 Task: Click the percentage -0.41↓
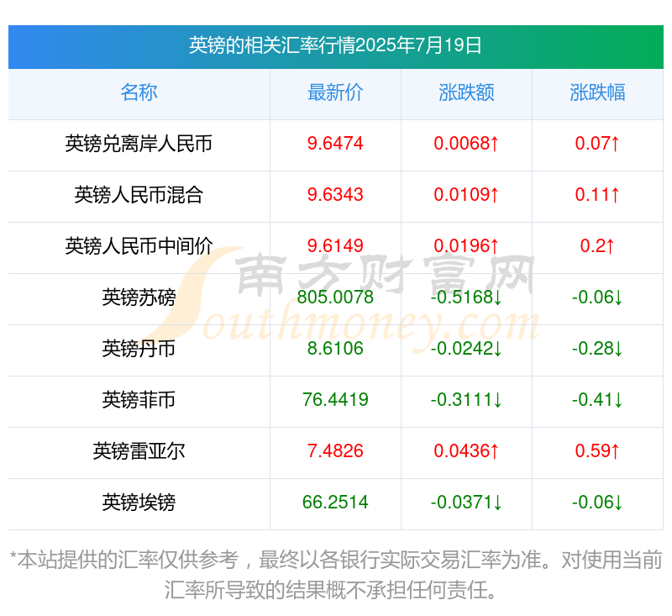point(597,400)
